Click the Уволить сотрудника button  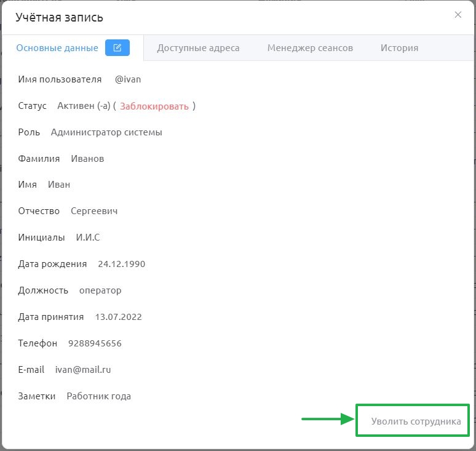tap(416, 421)
